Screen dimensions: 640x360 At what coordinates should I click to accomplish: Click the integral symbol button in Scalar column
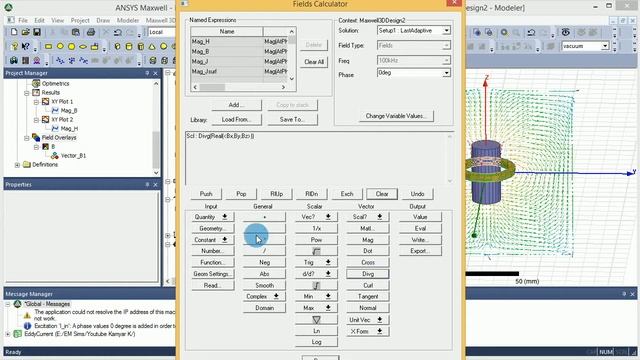coord(316,285)
